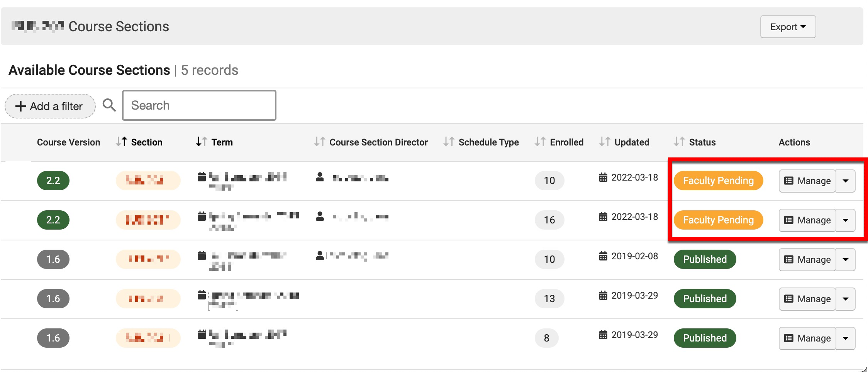Sort by Term column arrows

coord(202,142)
